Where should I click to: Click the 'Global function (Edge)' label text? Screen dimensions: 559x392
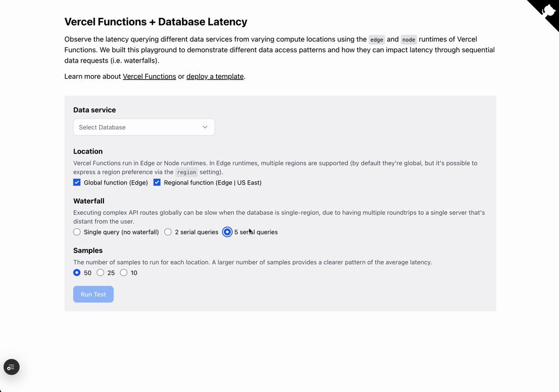[116, 182]
